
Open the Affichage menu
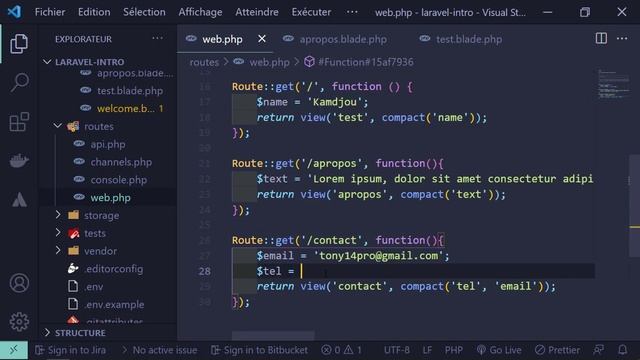200,12
